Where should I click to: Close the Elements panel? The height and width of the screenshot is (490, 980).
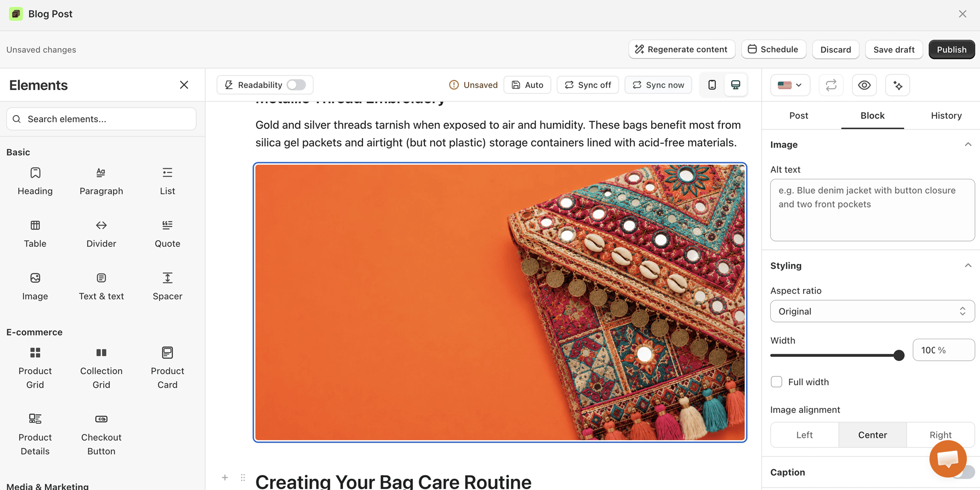point(184,85)
